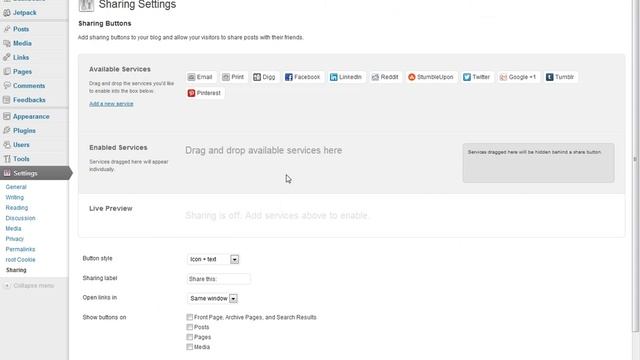Click the Pages sidebar icon
The image size is (640, 360).
pos(7,71)
